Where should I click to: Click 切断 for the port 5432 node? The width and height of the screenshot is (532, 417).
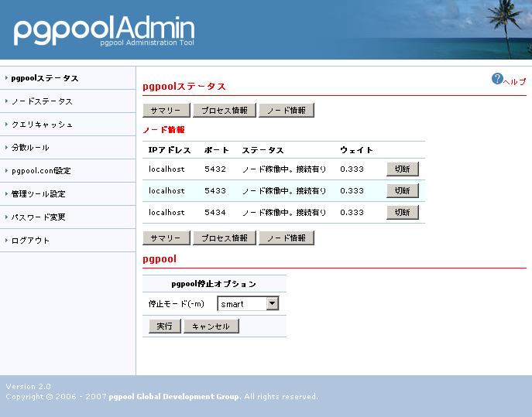pos(403,169)
